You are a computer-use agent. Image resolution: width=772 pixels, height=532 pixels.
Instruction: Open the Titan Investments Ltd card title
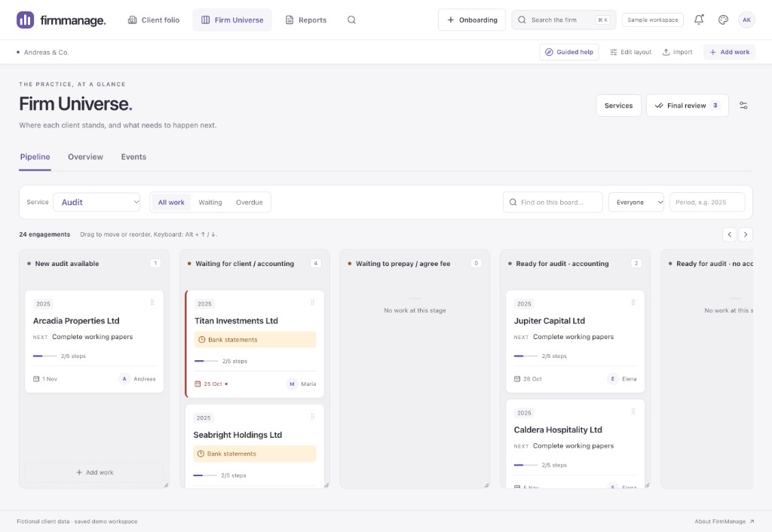236,321
